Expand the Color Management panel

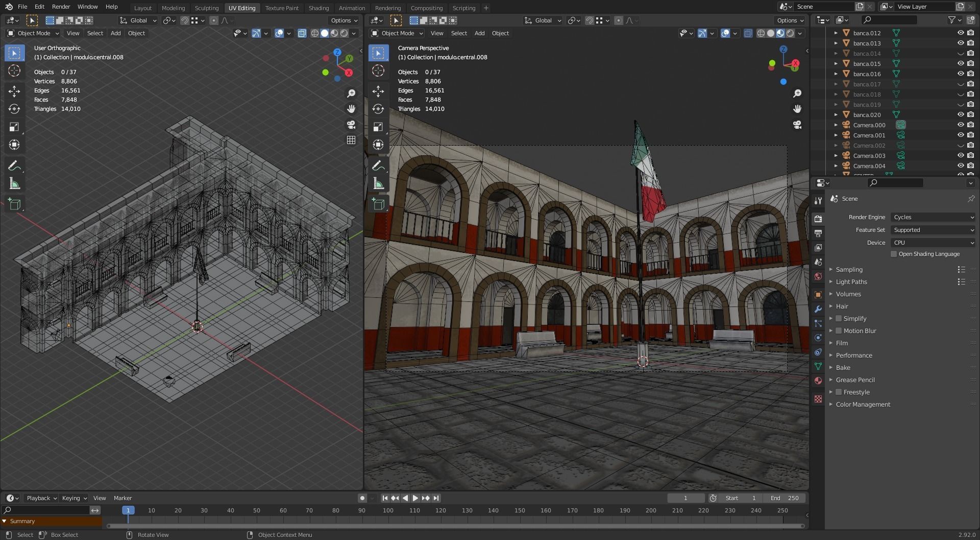(863, 404)
